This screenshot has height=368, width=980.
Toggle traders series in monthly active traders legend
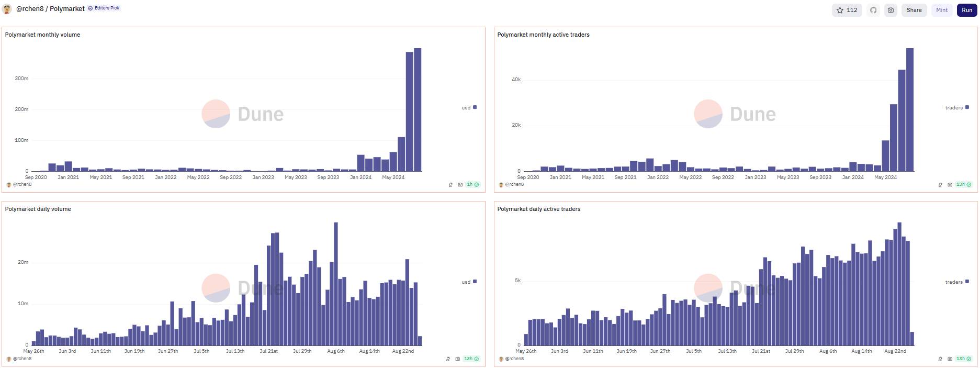pos(956,108)
